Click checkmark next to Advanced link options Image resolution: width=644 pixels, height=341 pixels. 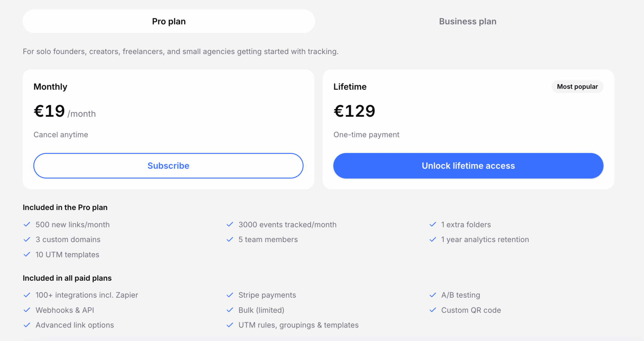click(27, 325)
